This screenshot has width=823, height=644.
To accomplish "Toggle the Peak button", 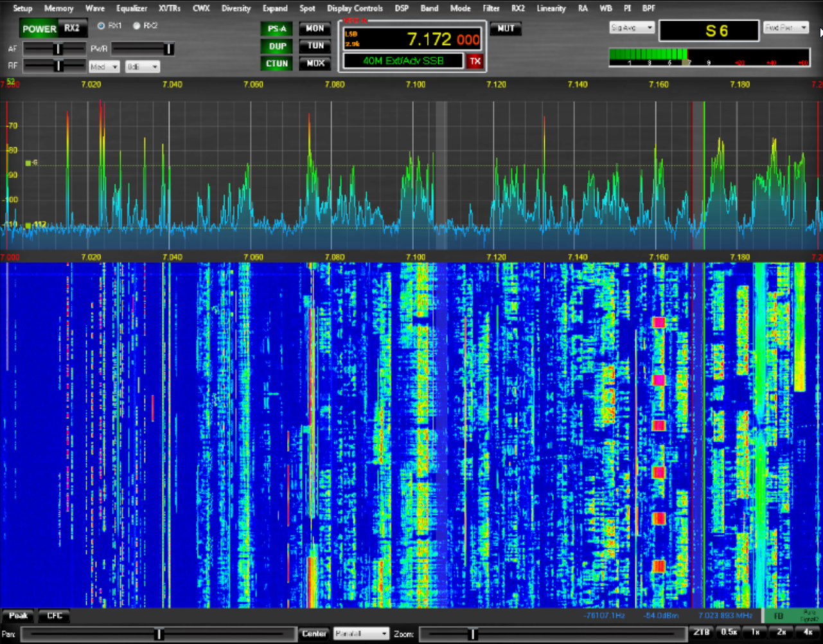I will pyautogui.click(x=19, y=616).
